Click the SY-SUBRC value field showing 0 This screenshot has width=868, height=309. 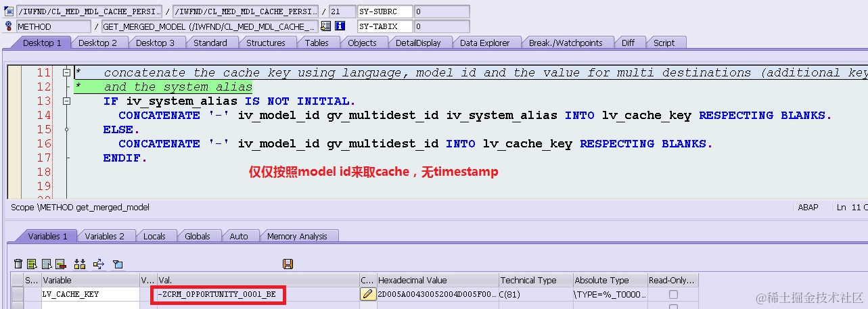coord(441,11)
